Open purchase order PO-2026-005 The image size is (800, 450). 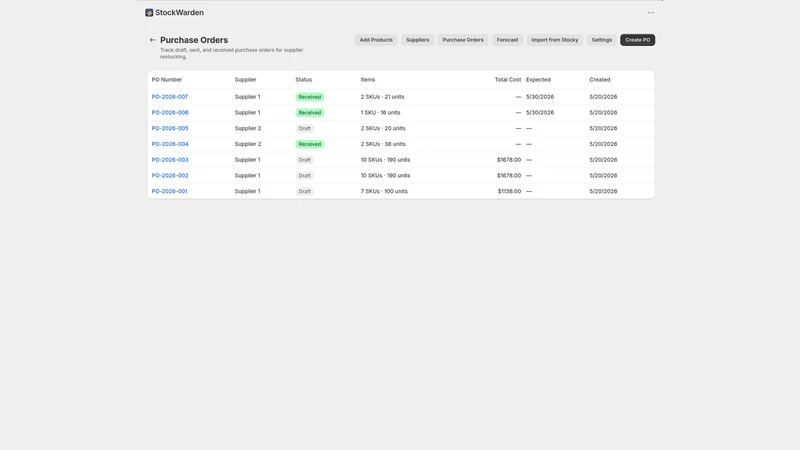(170, 129)
